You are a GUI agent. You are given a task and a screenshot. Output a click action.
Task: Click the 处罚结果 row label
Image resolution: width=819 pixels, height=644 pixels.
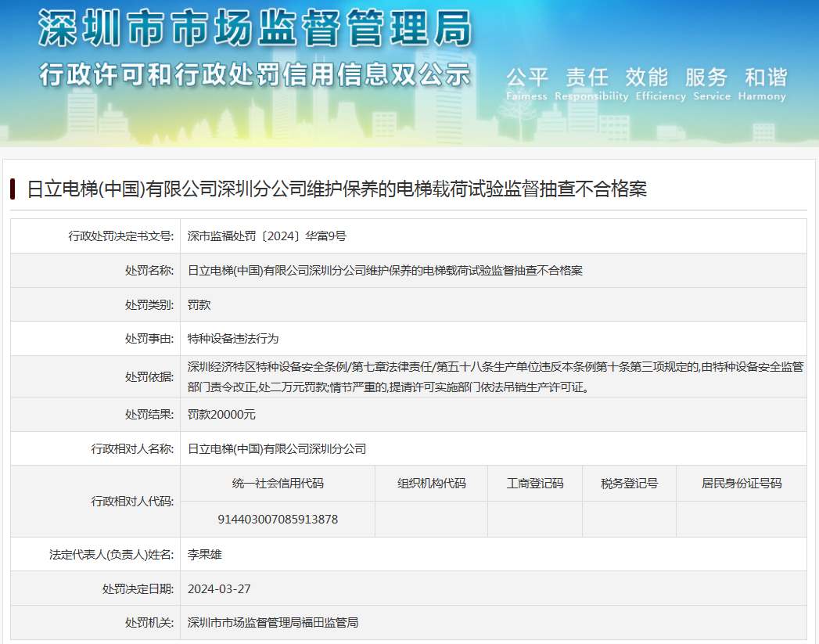pos(149,414)
